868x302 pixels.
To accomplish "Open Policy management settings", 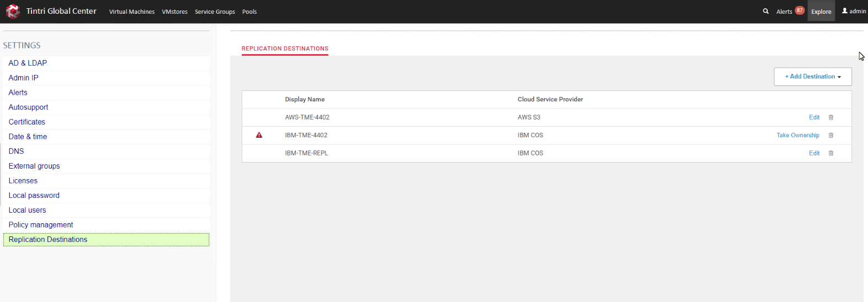I will coord(106,225).
